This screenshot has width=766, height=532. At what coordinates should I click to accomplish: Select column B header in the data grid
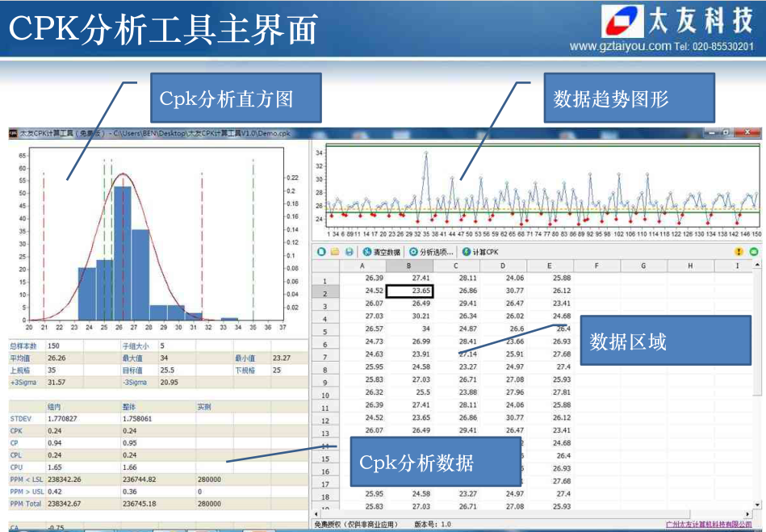(409, 266)
